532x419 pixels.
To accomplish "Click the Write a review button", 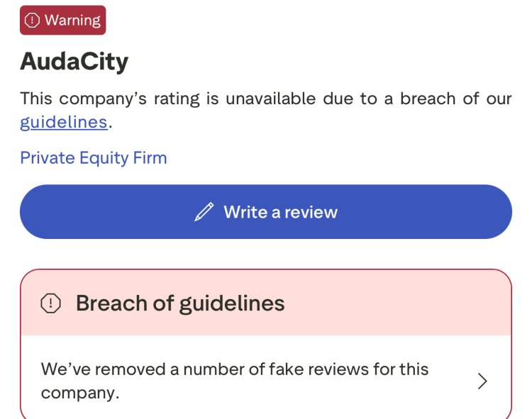I will click(x=266, y=212).
